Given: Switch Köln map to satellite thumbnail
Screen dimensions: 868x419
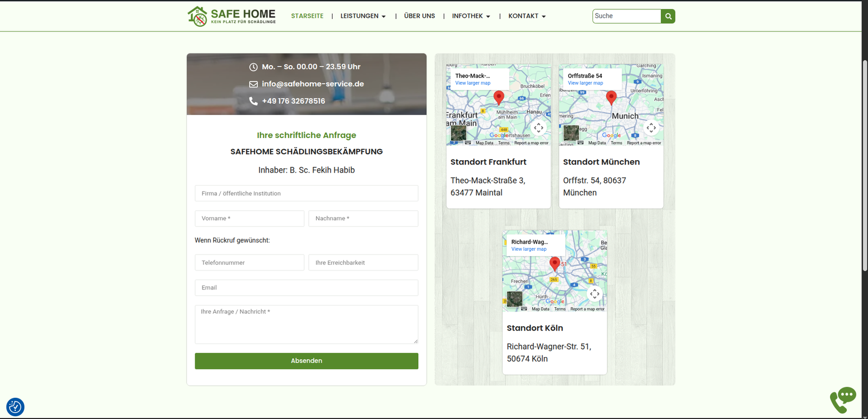Looking at the screenshot, I should click(x=514, y=299).
